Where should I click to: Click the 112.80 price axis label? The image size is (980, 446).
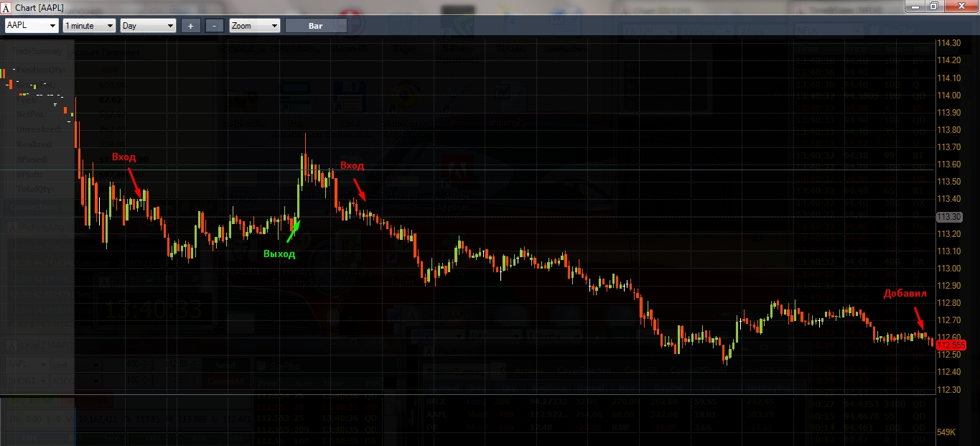tap(949, 302)
